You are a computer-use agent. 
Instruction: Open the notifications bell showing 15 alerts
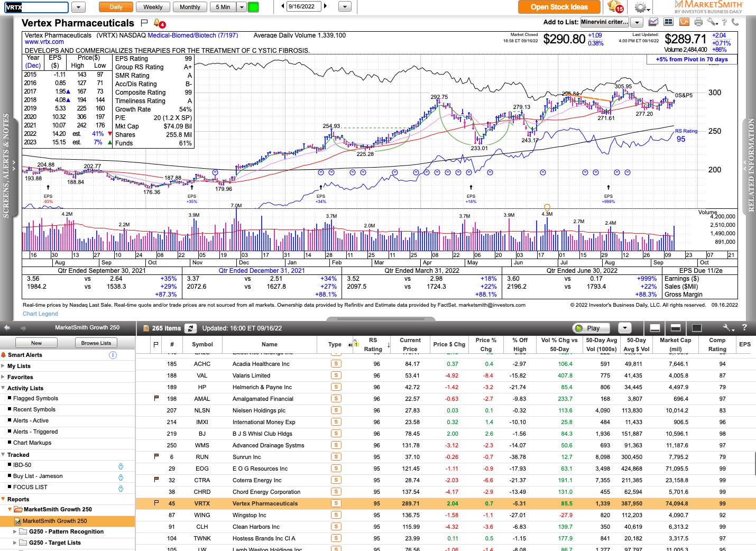[613, 7]
